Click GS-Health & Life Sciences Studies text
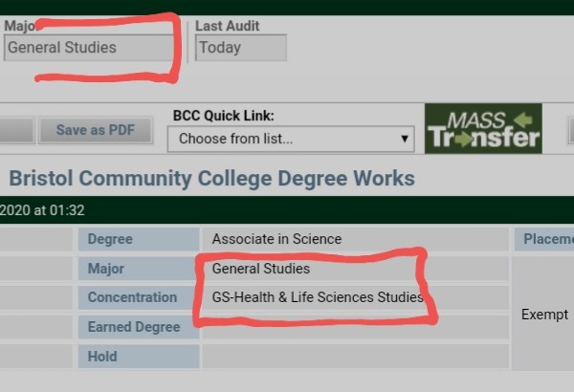 tap(318, 297)
